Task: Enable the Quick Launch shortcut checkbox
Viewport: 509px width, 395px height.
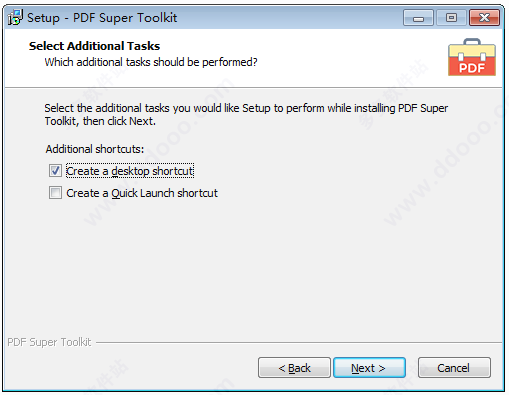Action: click(55, 193)
